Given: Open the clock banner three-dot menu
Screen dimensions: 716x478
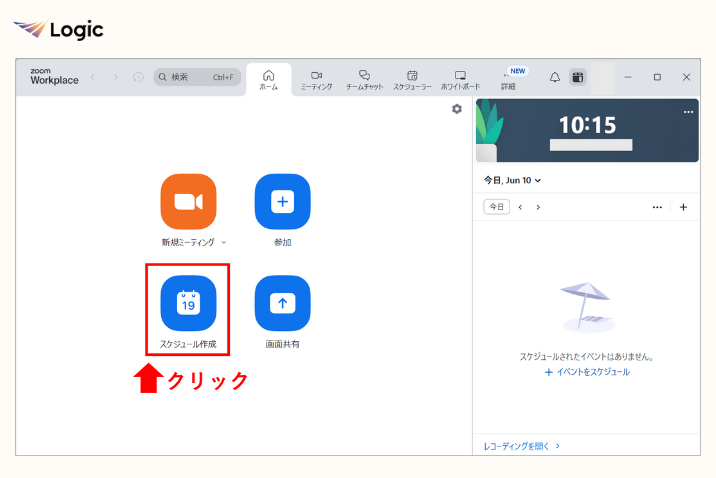Looking at the screenshot, I should click(x=688, y=112).
